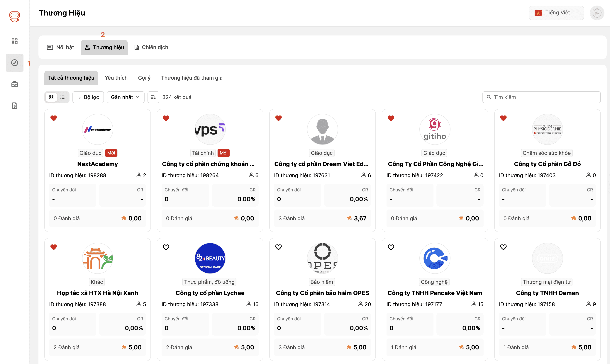Open the briefcase sidebar icon
This screenshot has height=364, width=610.
coord(14,84)
